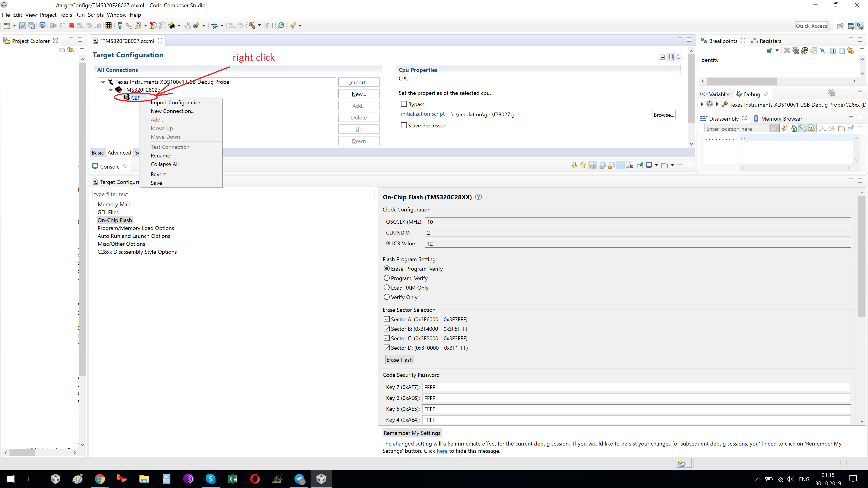Choose Verify Only flash setting
Screen dimensions: 868x488
pos(387,297)
